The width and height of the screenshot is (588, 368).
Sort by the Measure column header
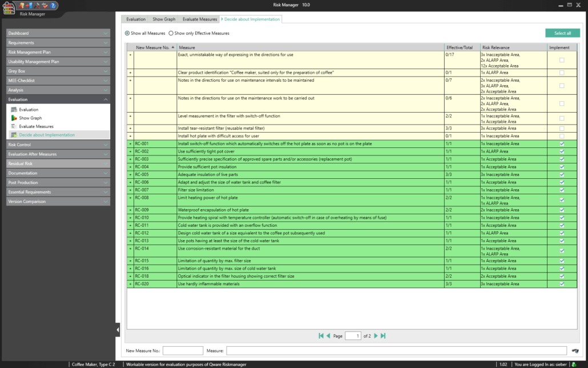(x=311, y=47)
